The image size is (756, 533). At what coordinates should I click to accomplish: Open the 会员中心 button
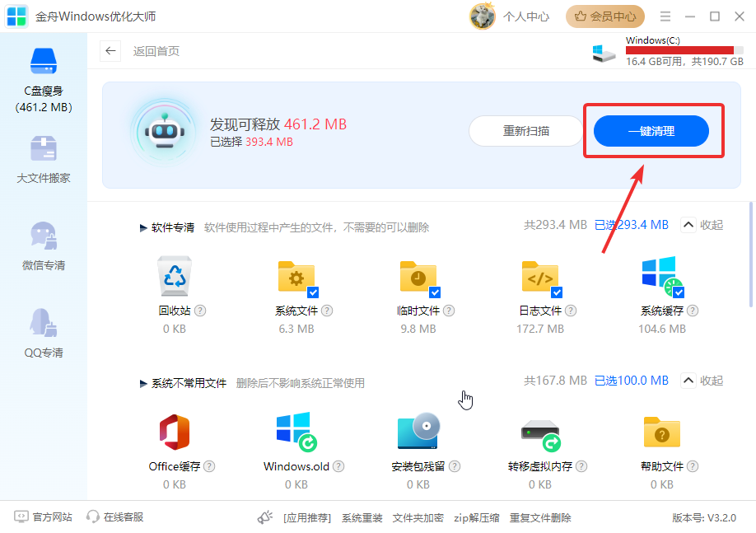[605, 16]
